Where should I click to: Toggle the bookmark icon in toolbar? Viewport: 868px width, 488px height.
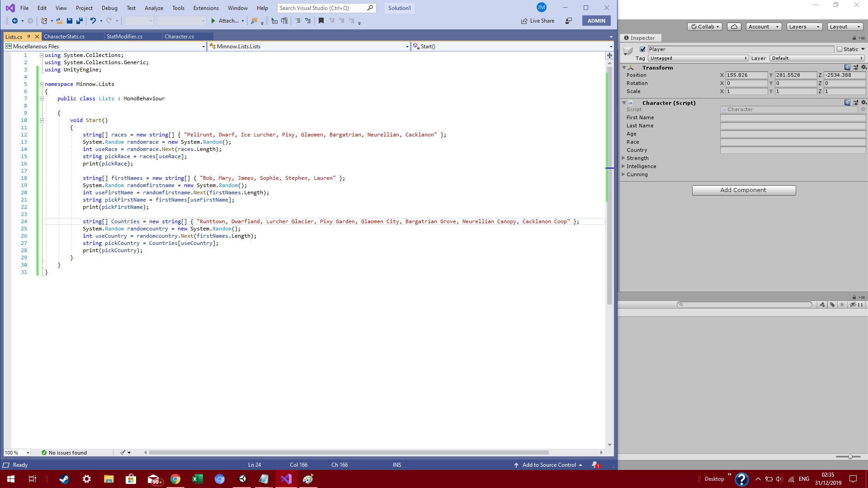coord(321,21)
